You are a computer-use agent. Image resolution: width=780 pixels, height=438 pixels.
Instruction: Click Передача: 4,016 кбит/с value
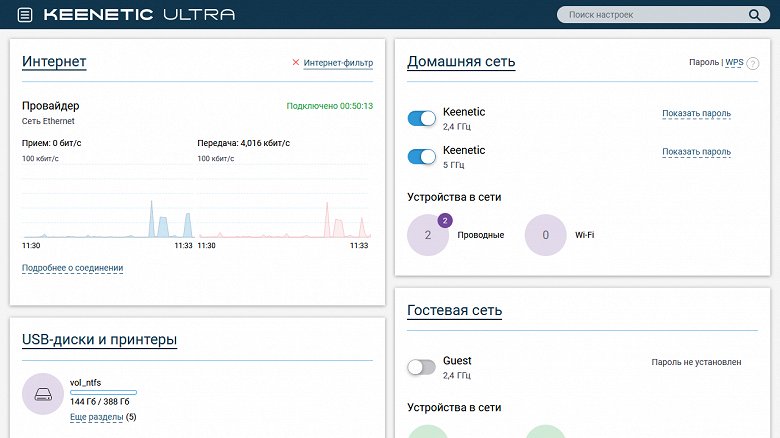pos(244,143)
